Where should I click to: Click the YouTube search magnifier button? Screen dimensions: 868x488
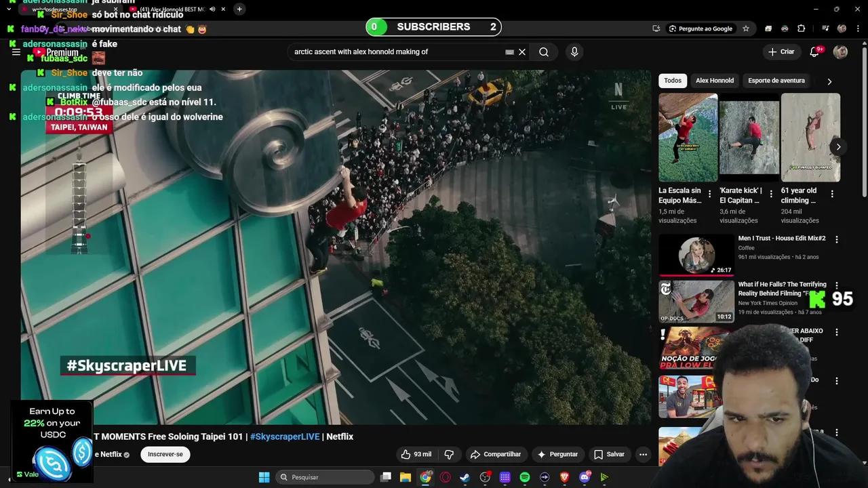544,52
